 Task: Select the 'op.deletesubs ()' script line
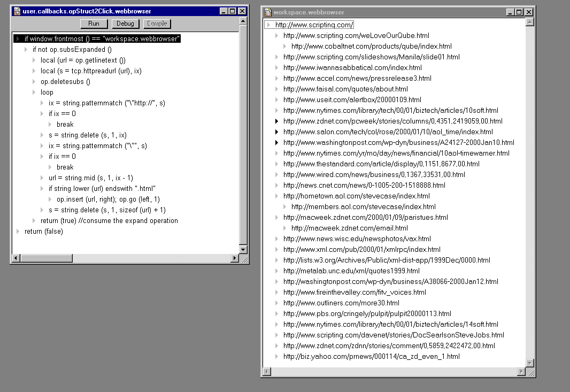click(x=65, y=82)
